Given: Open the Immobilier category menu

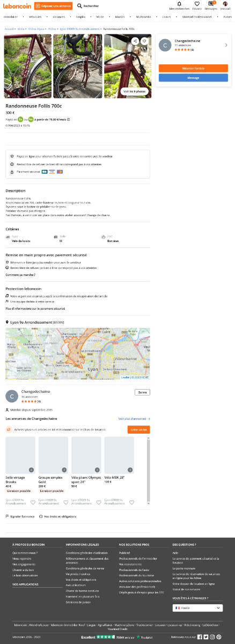Looking at the screenshot, I should point(11,17).
